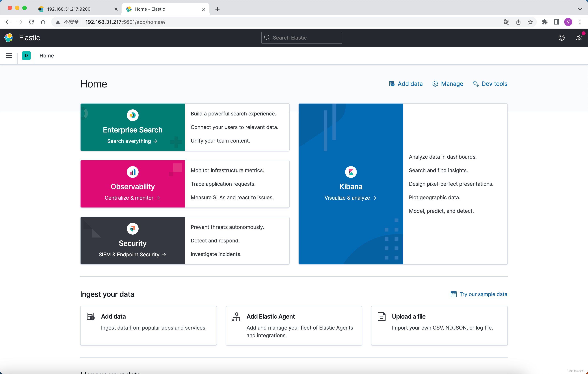
Task: Click 'Import your own CSV, NDJSON' description
Action: (442, 328)
